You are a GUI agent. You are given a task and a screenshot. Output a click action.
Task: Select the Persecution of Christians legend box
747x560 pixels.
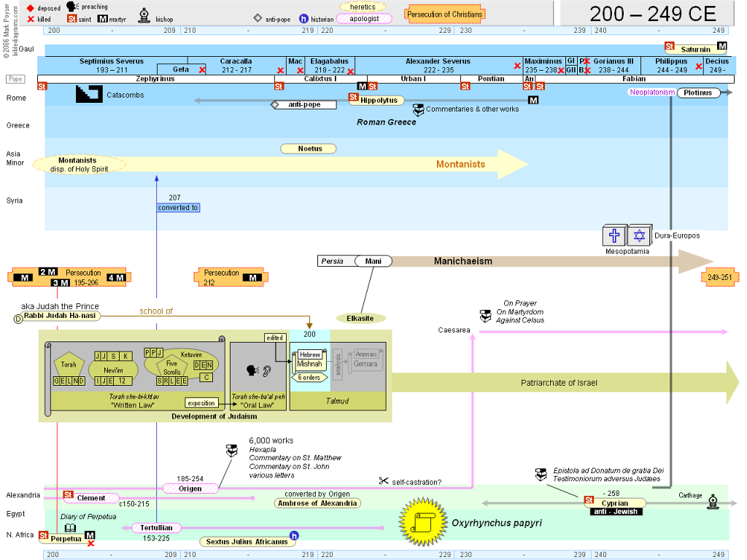[x=445, y=15]
